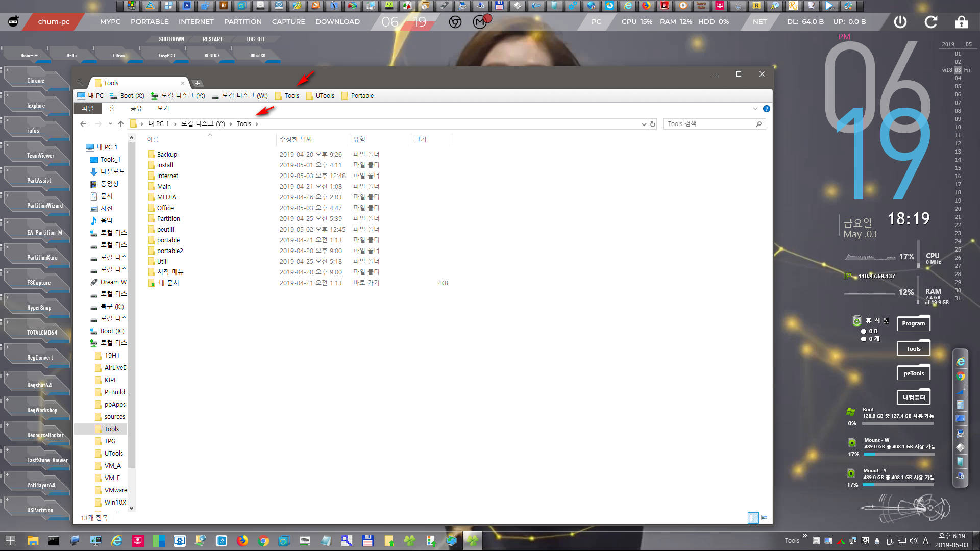Open the command prompt taskbar icon
Screen dimensions: 980x551
[54, 541]
